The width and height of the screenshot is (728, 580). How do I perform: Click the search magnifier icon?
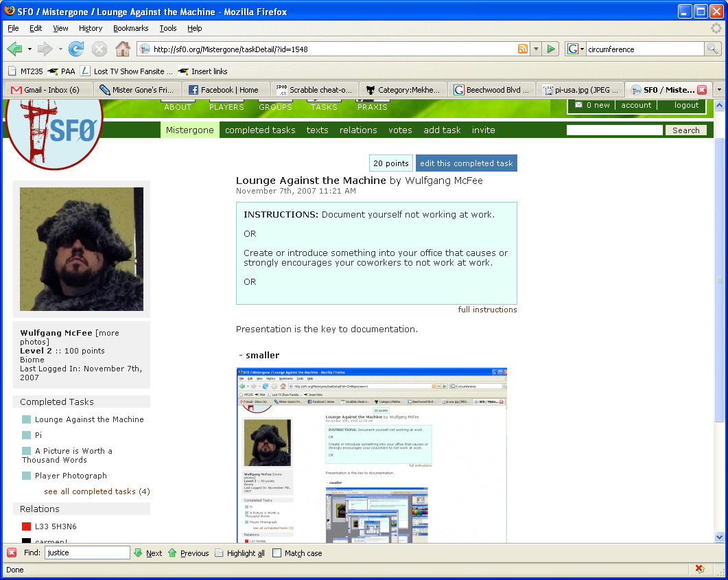(712, 49)
